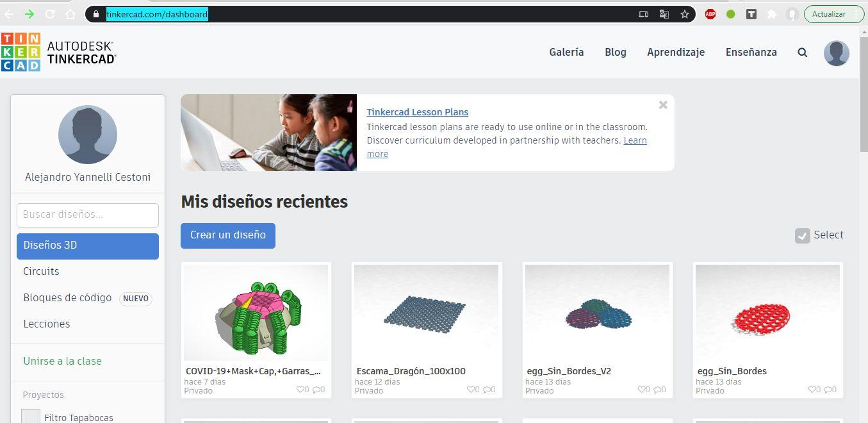Reload the page with refresh icon
Image resolution: width=868 pixels, height=423 pixels.
[50, 13]
